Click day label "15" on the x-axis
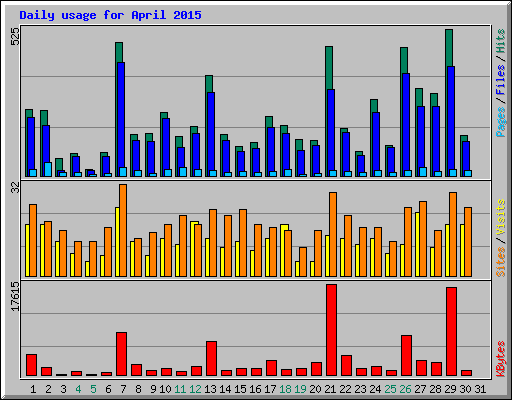 tap(240, 389)
